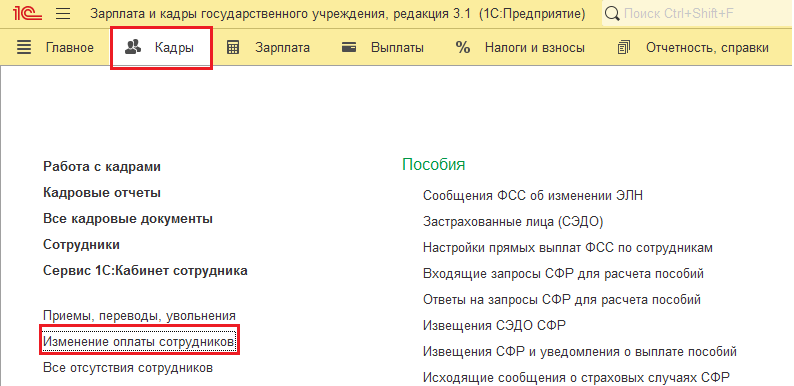Viewport: 794px width, 386px height.
Task: Open the Зарплата section
Action: point(283,48)
